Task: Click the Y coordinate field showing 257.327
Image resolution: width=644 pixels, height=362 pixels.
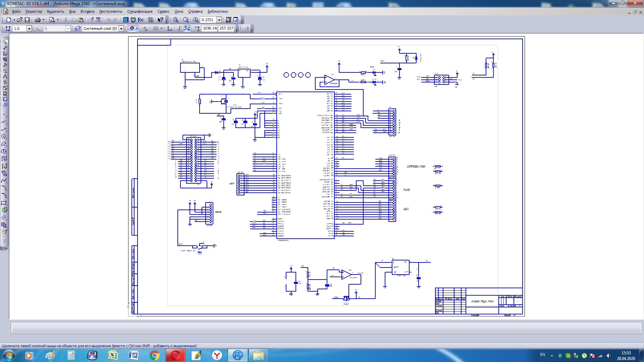Action: coord(226,28)
